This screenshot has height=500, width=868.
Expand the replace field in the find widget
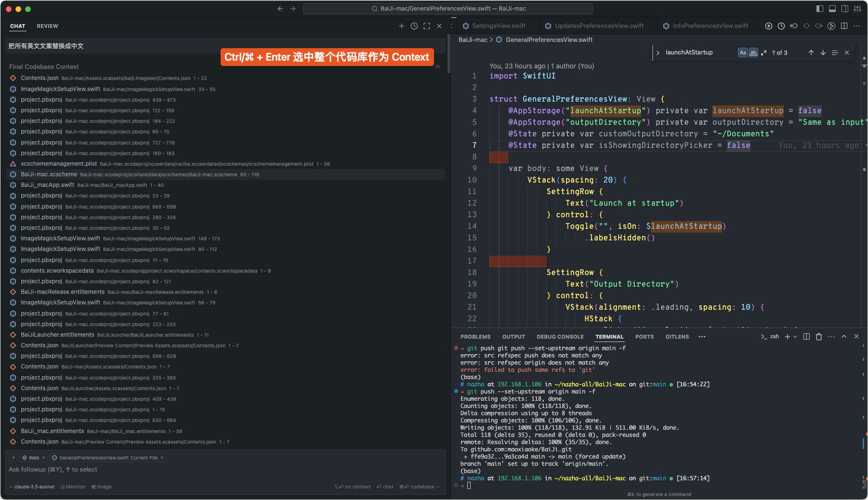(x=658, y=53)
